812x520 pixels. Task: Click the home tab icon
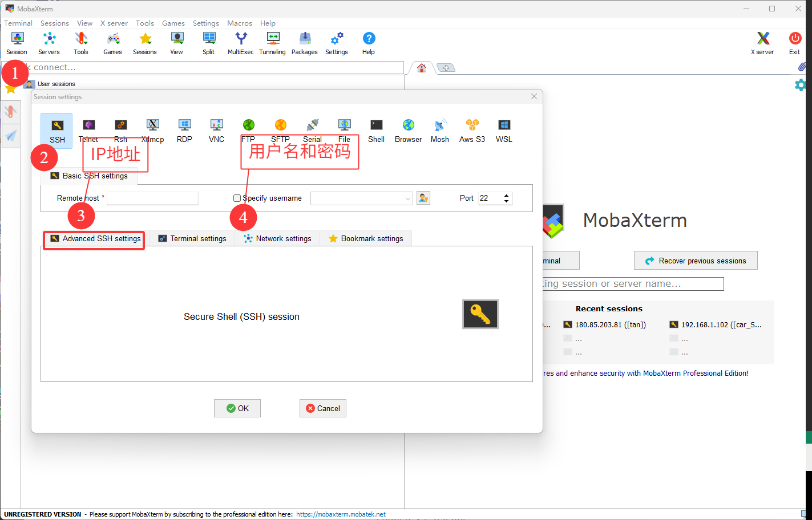tap(422, 68)
